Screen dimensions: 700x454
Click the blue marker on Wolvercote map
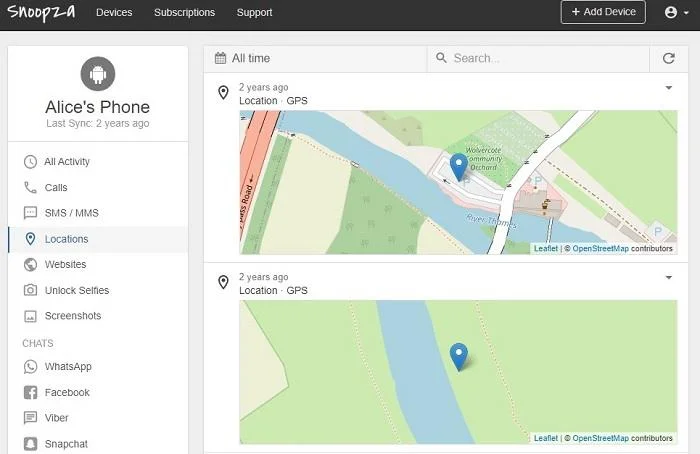tap(458, 167)
